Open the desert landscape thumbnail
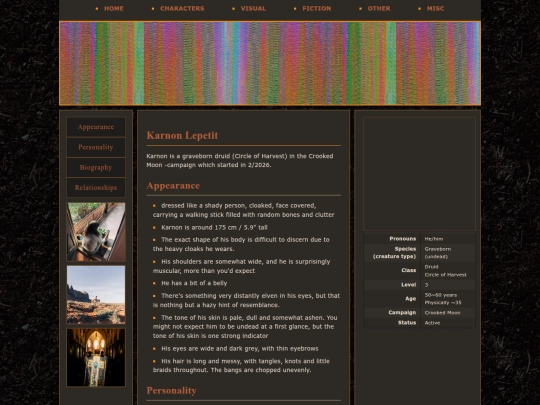 tap(96, 295)
